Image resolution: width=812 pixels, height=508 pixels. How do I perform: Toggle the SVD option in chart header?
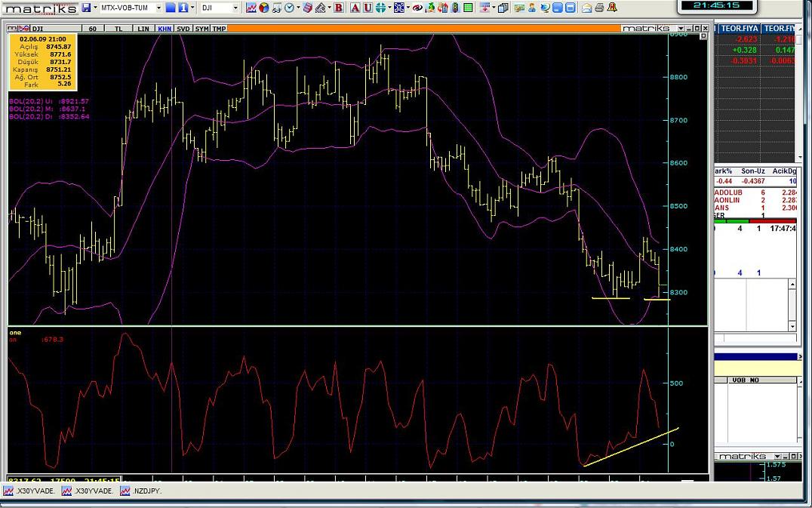(x=183, y=29)
